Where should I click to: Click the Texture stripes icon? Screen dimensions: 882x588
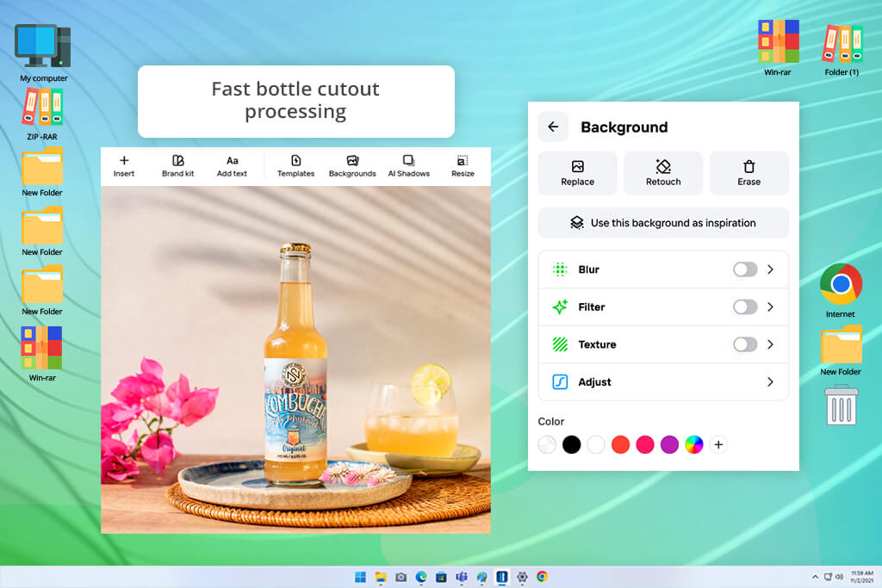pyautogui.click(x=560, y=344)
